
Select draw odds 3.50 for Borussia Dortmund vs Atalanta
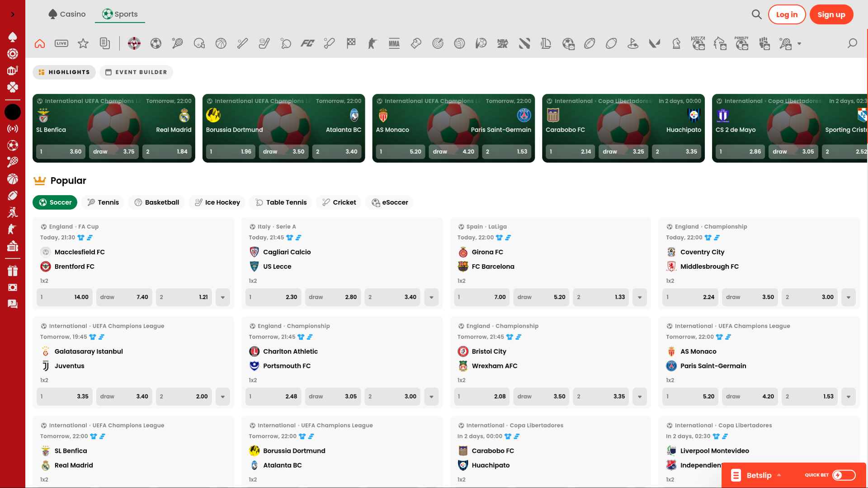point(283,151)
